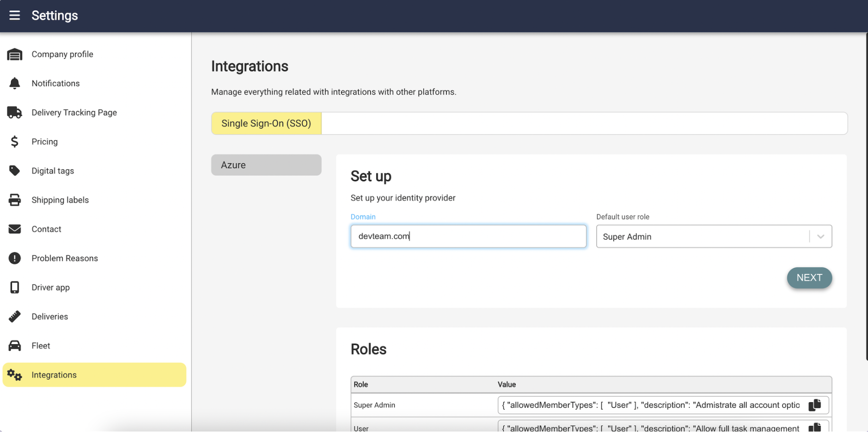Open the hamburger menu icon

[x=14, y=15]
